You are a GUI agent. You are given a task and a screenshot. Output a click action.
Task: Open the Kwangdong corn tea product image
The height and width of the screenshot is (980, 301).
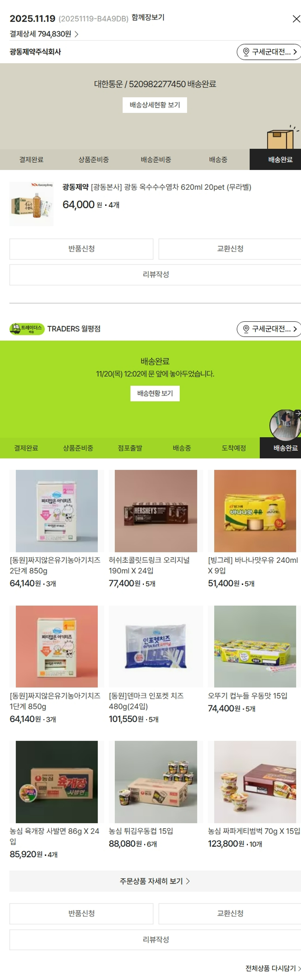click(x=32, y=204)
